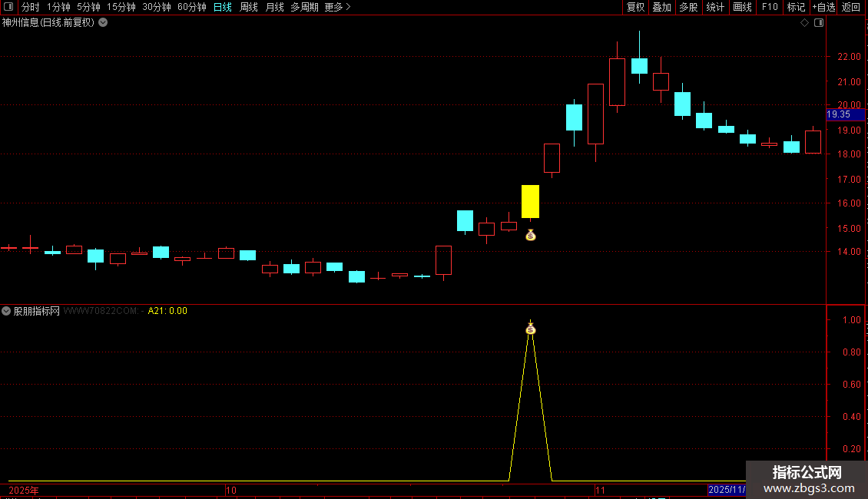Click the 22.00 price axis label
The width and height of the screenshot is (868, 499).
(849, 57)
